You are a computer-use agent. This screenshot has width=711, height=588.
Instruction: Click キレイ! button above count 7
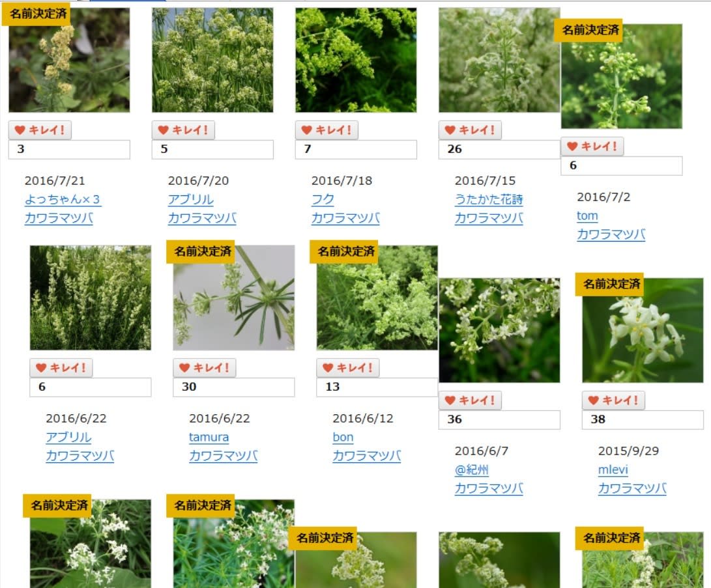tap(326, 130)
